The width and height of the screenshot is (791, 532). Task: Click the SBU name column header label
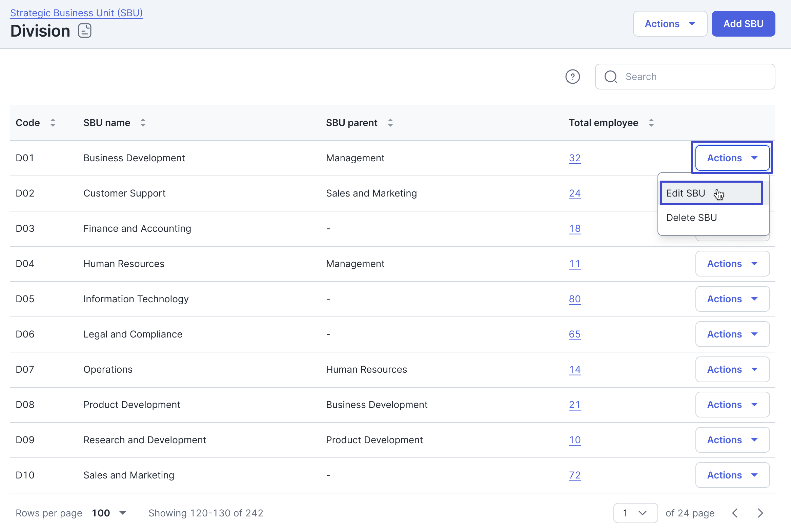(x=107, y=123)
